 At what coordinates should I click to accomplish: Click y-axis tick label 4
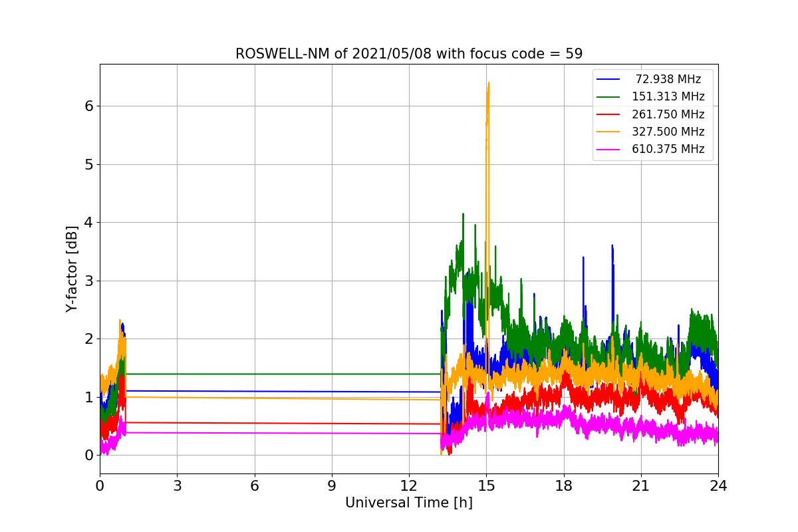[x=89, y=222]
